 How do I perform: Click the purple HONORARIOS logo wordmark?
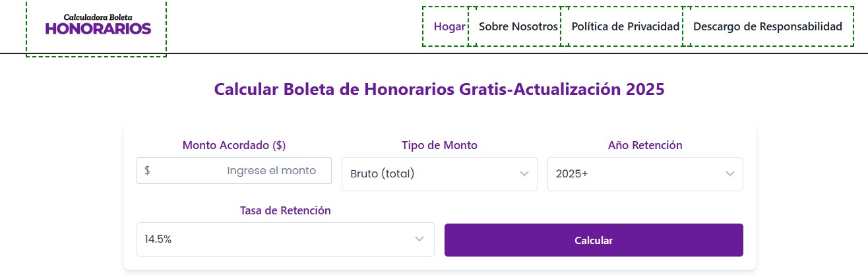click(98, 29)
